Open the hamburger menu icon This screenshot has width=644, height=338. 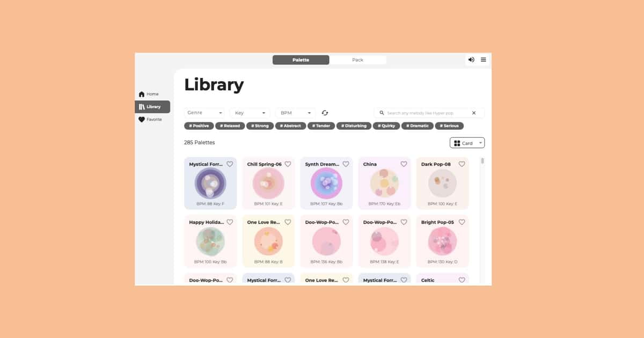point(484,60)
